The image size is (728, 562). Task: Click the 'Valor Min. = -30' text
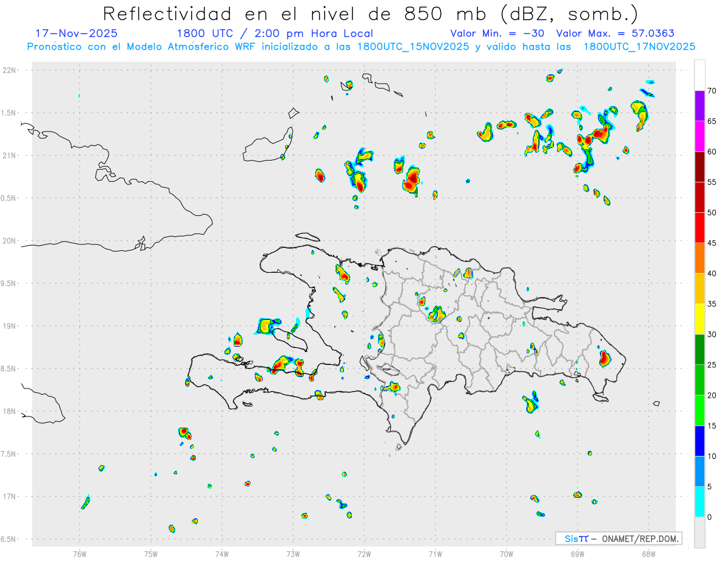tap(497, 33)
